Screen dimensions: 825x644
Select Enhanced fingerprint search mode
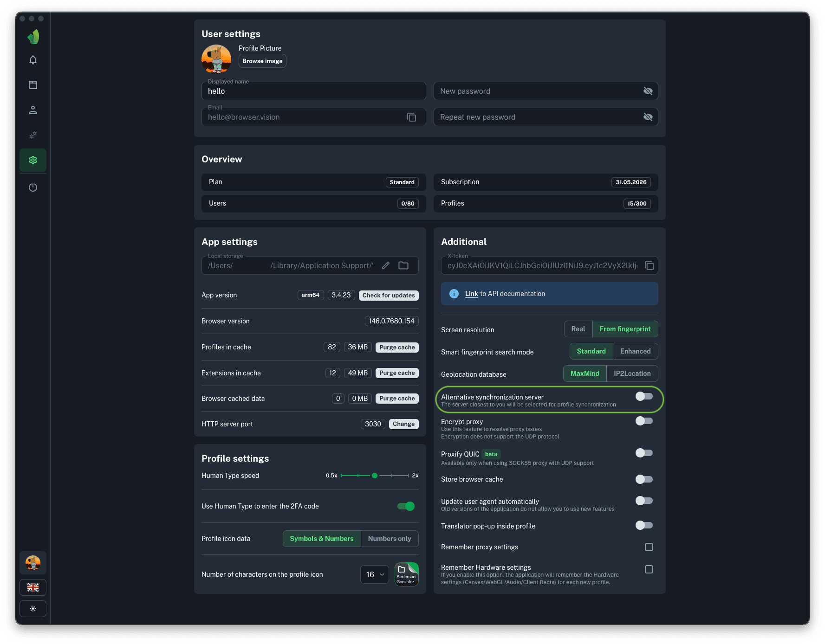[635, 351]
